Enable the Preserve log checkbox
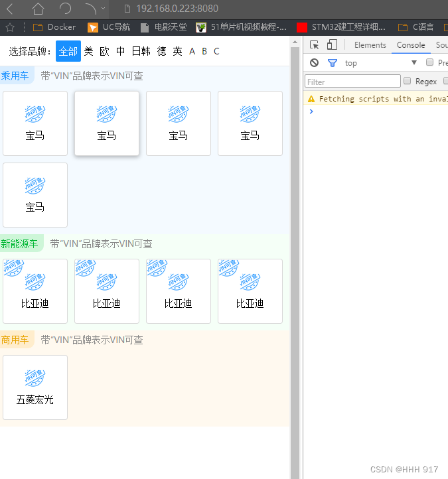Viewport: 448px width, 479px height. point(429,62)
